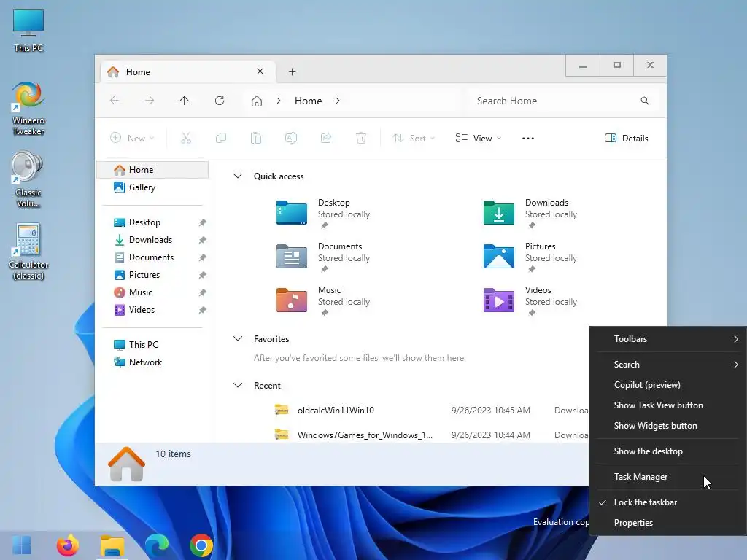Collapse the Recent section
Viewport: 747px width, 560px height.
tap(238, 385)
